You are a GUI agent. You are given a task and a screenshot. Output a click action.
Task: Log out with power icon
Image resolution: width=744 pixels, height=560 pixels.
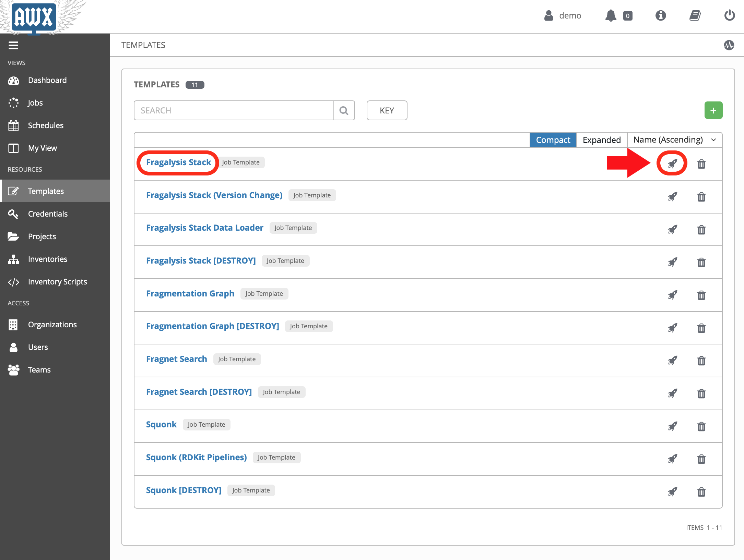(730, 15)
